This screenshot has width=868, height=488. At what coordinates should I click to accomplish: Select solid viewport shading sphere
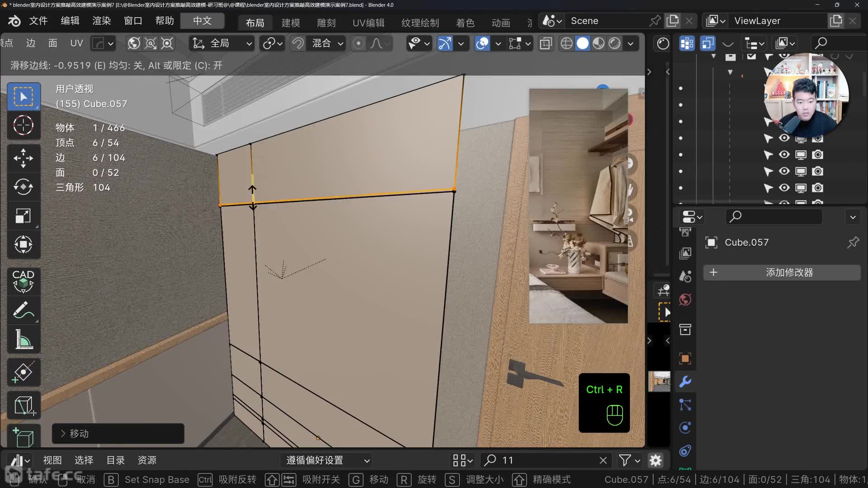tap(582, 43)
